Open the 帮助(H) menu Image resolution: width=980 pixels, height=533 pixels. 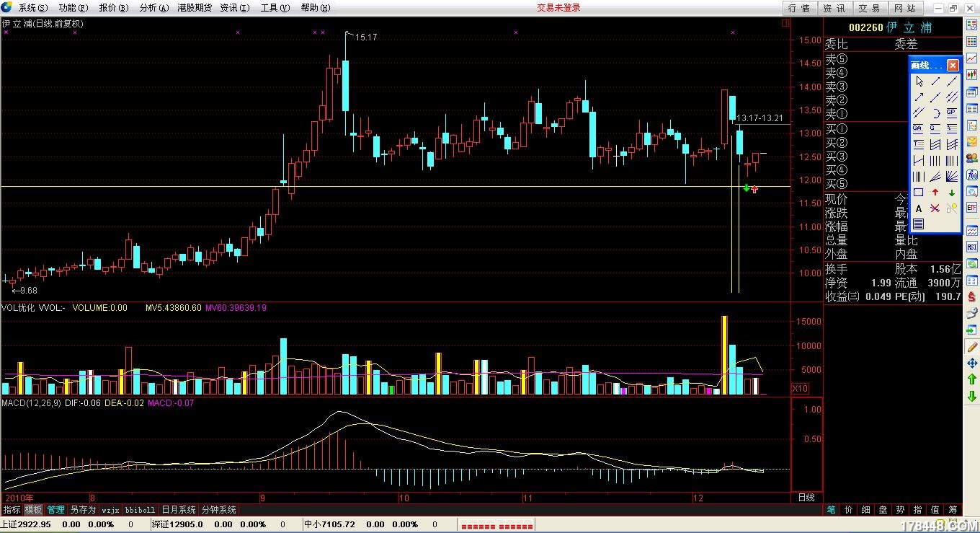tap(316, 8)
